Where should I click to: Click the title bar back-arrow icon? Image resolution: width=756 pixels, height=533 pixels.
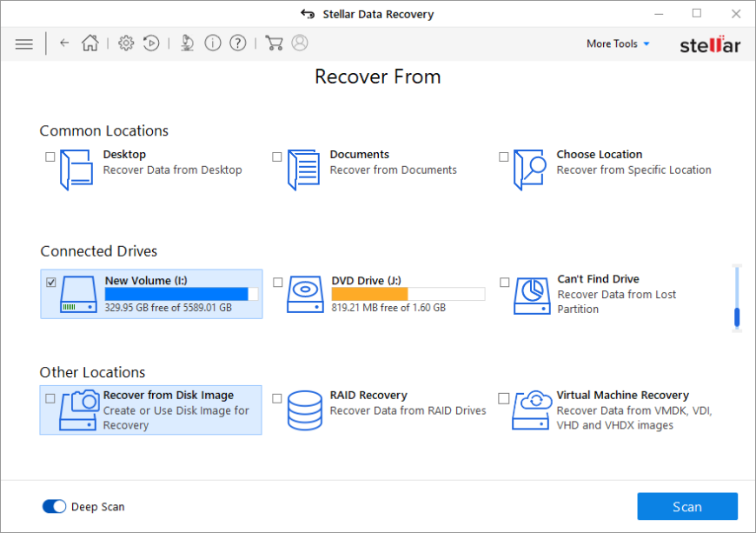308,14
